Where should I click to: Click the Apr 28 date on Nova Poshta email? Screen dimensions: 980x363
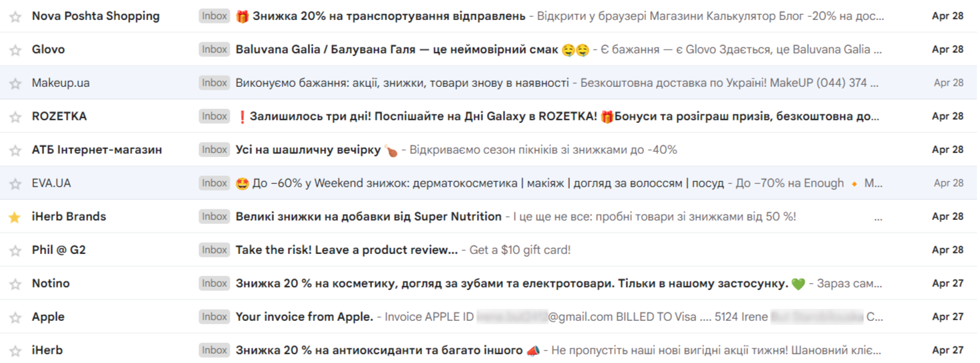click(x=947, y=16)
